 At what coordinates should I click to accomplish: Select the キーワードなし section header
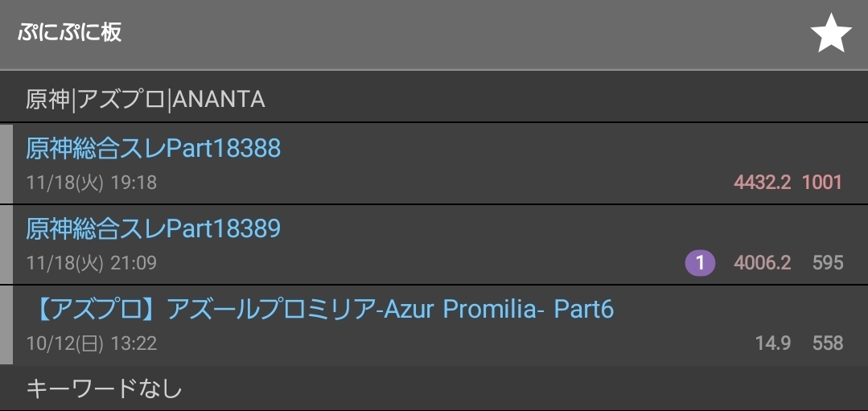(x=104, y=389)
